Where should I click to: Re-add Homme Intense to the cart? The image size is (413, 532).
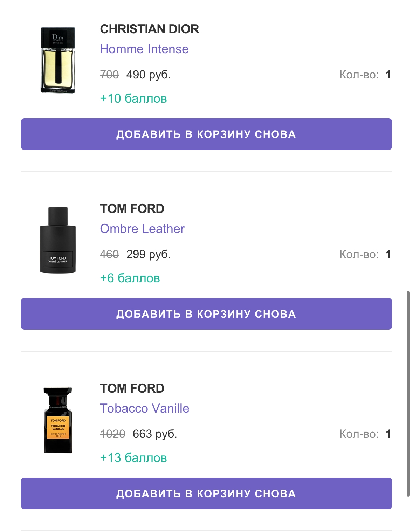point(206,134)
